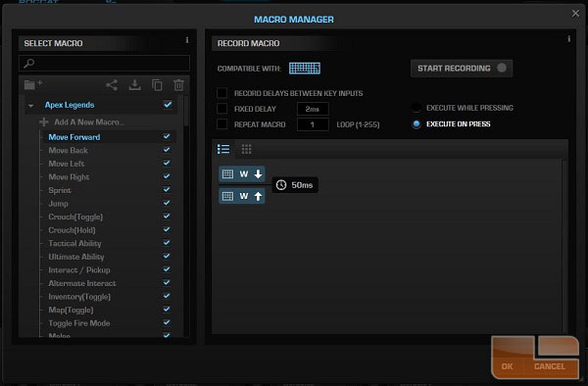Uncheck the Map(Toggle) checkbox

click(x=167, y=310)
